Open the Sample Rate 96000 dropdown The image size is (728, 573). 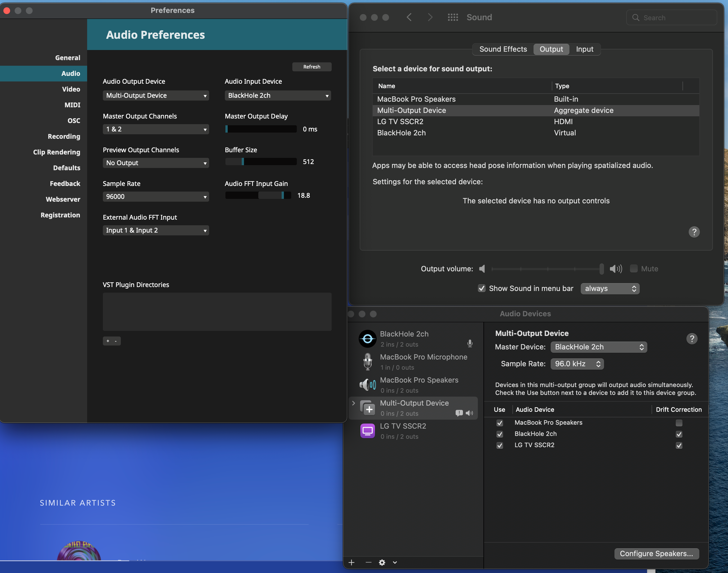click(156, 197)
